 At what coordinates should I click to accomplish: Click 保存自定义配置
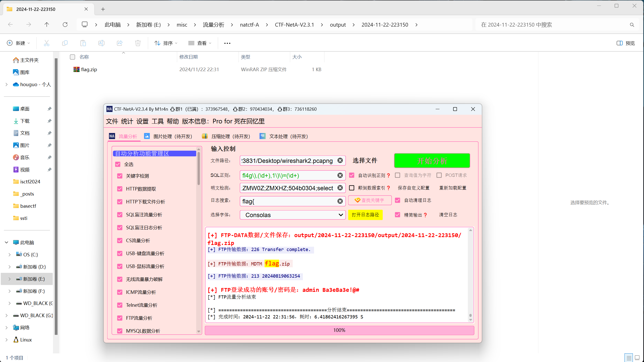pyautogui.click(x=414, y=188)
